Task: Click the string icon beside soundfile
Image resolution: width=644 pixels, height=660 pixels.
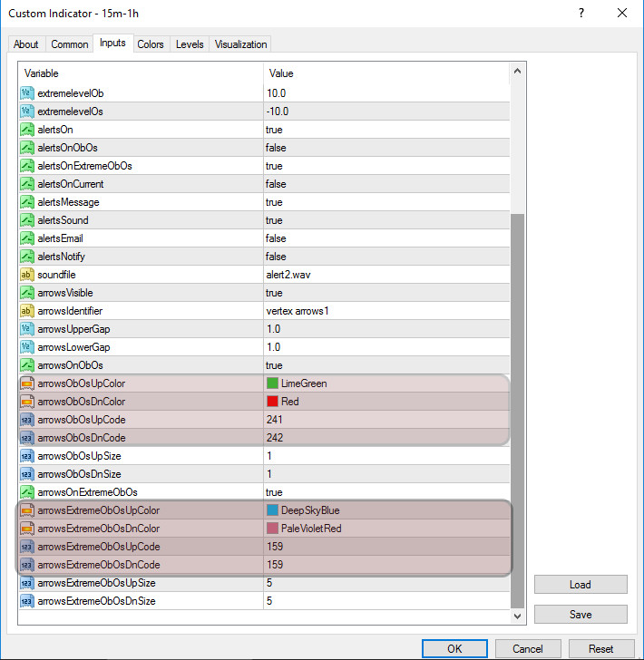Action: (x=26, y=275)
